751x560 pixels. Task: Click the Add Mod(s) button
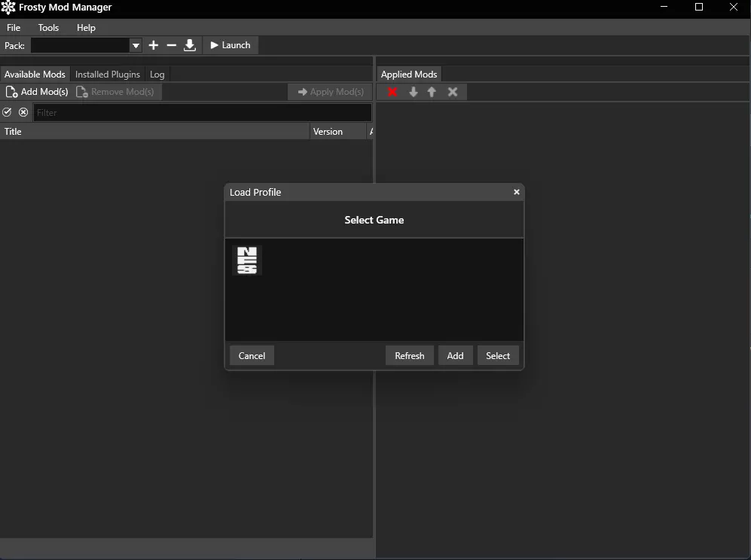[37, 92]
